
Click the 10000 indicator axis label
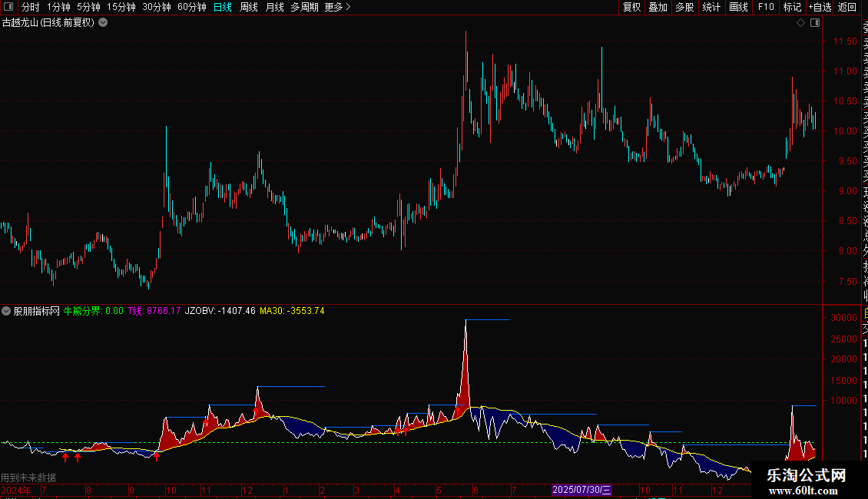(x=843, y=401)
